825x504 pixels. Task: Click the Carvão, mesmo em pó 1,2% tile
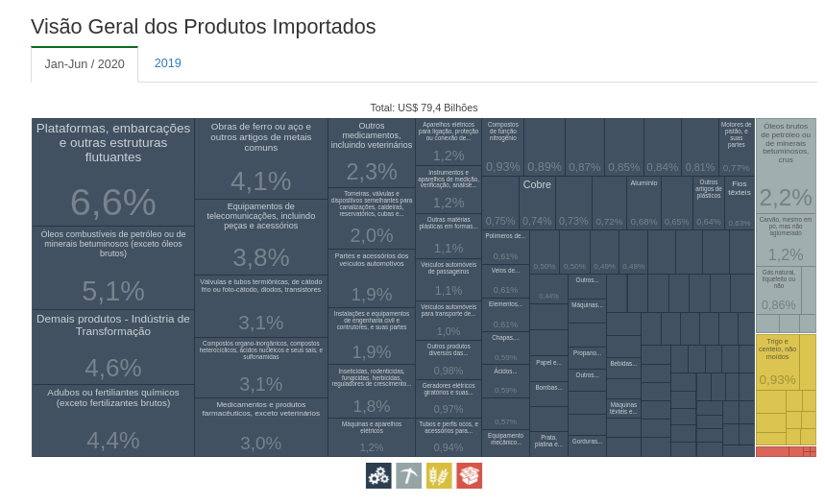click(x=786, y=240)
